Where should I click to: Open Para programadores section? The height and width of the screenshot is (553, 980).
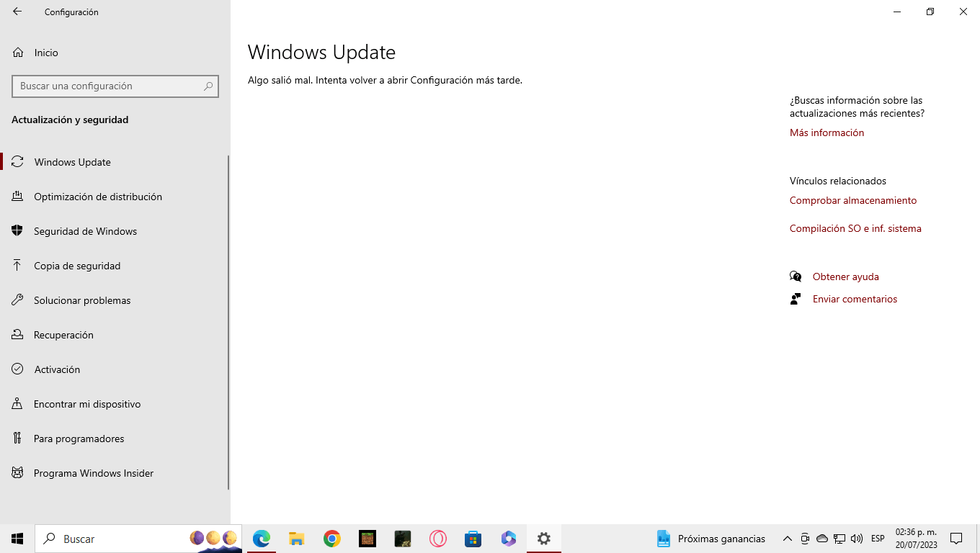pyautogui.click(x=115, y=439)
